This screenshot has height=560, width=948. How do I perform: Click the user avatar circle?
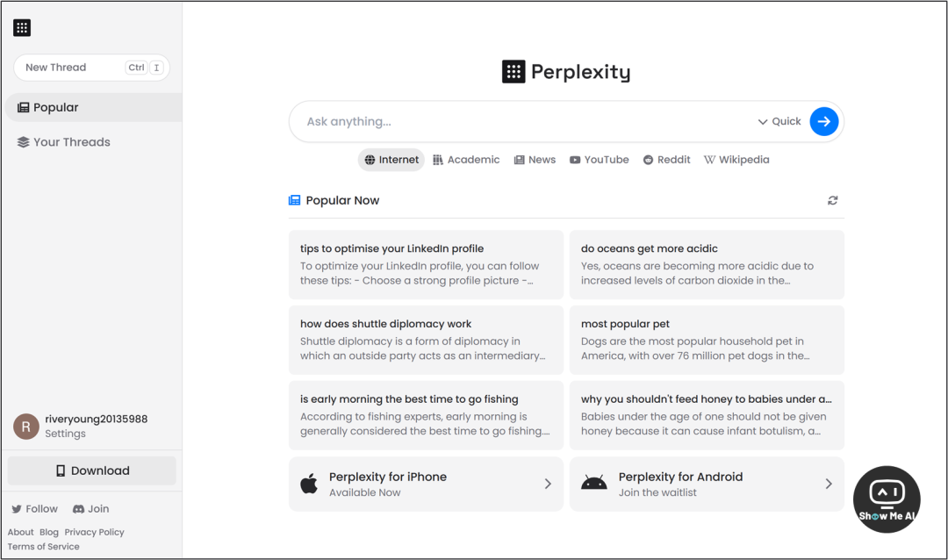[x=26, y=427]
